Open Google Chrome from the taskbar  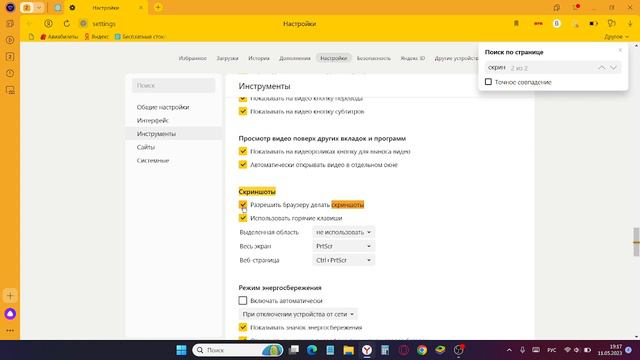point(422,350)
